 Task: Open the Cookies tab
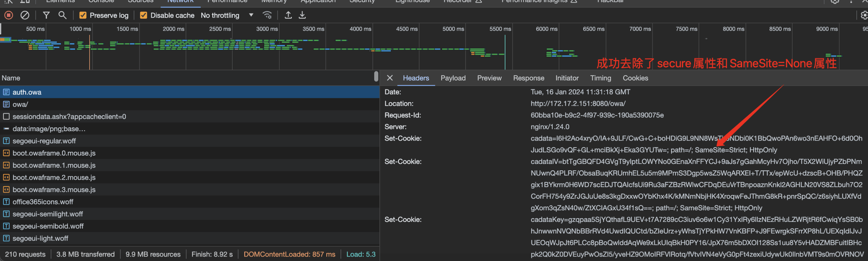635,78
